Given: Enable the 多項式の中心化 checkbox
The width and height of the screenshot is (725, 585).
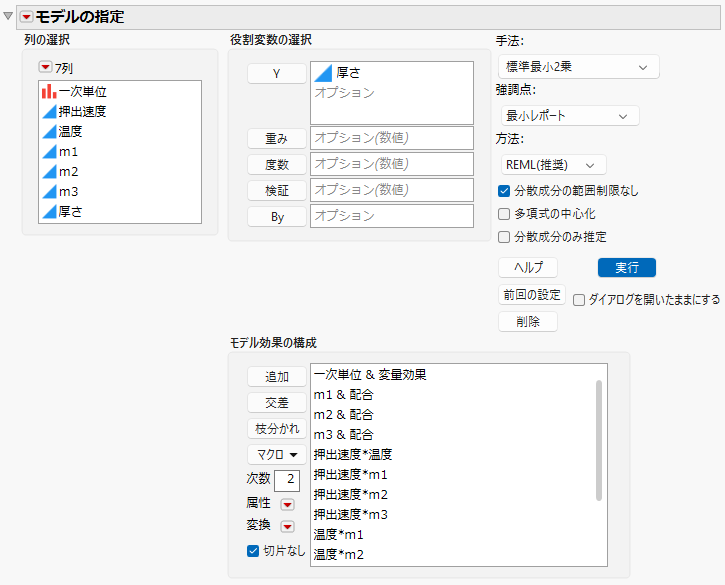Looking at the screenshot, I should point(504,214).
